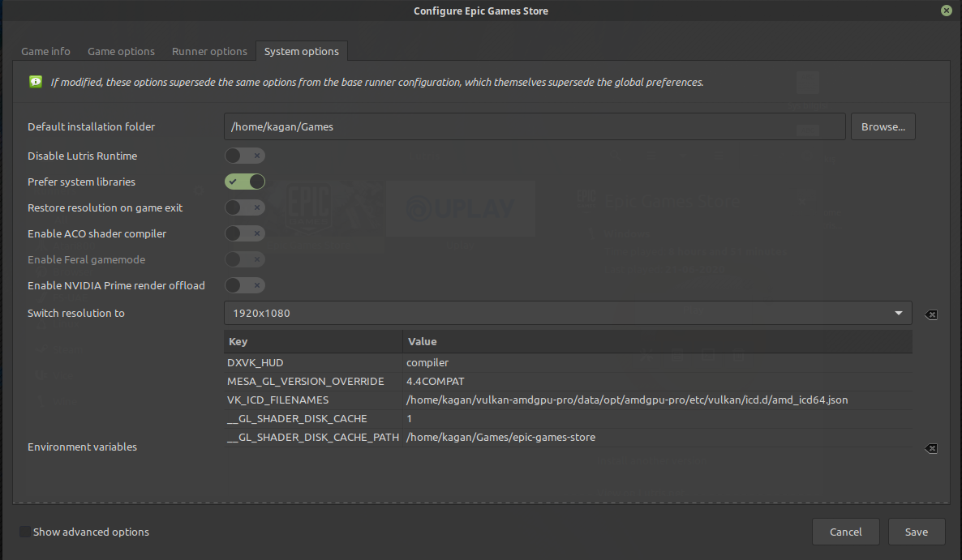This screenshot has width=962, height=560.
Task: Toggle the Enable Feral gamemode switch
Action: tap(245, 259)
